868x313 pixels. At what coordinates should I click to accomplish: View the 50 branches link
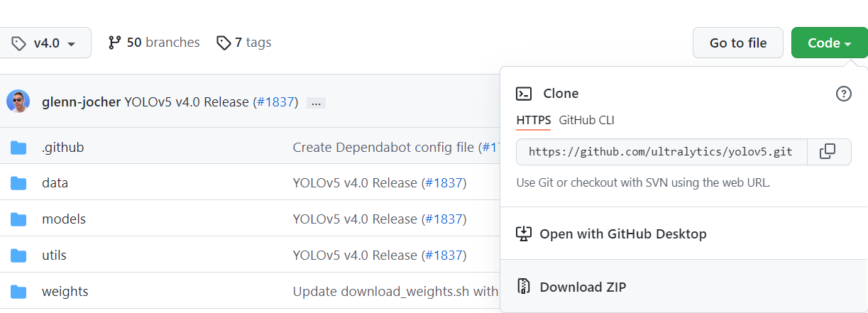tap(154, 43)
